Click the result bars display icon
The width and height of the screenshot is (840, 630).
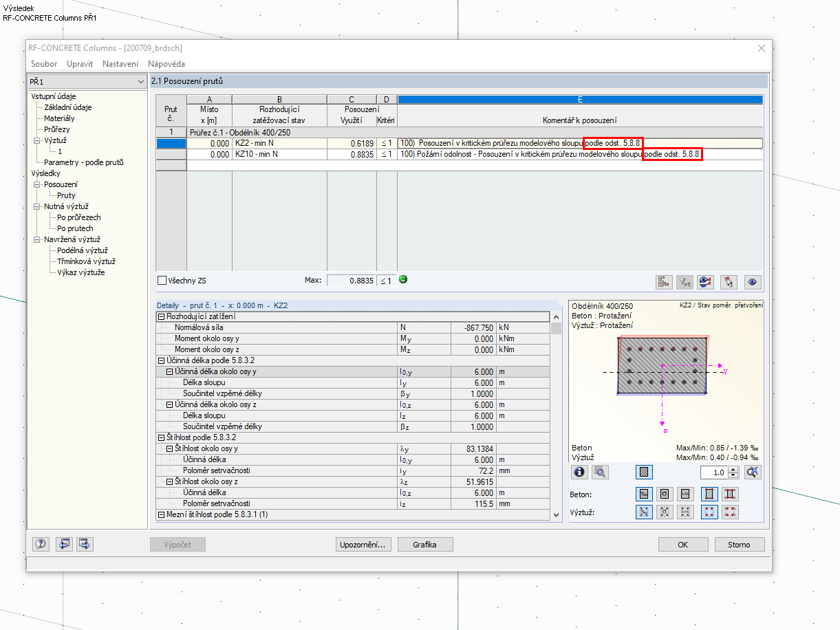pyautogui.click(x=664, y=281)
